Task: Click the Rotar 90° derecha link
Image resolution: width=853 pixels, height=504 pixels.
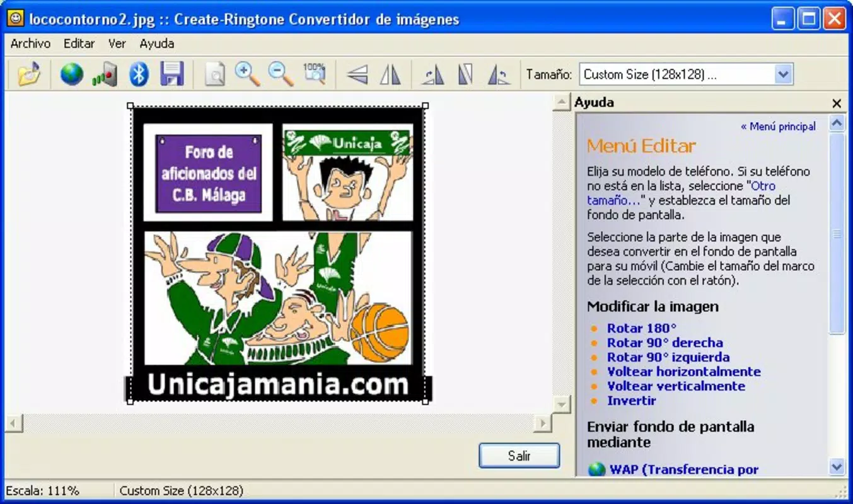Action: point(665,343)
